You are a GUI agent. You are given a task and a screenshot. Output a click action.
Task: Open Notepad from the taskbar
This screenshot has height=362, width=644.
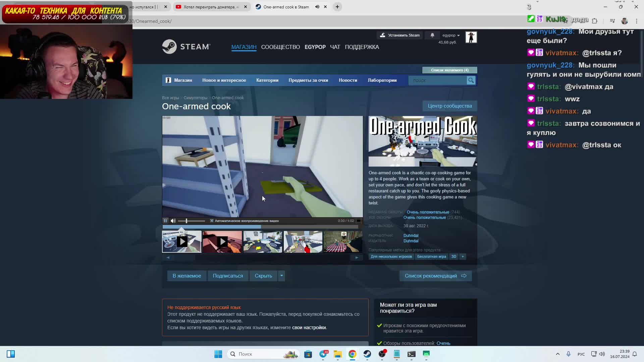[x=397, y=354]
